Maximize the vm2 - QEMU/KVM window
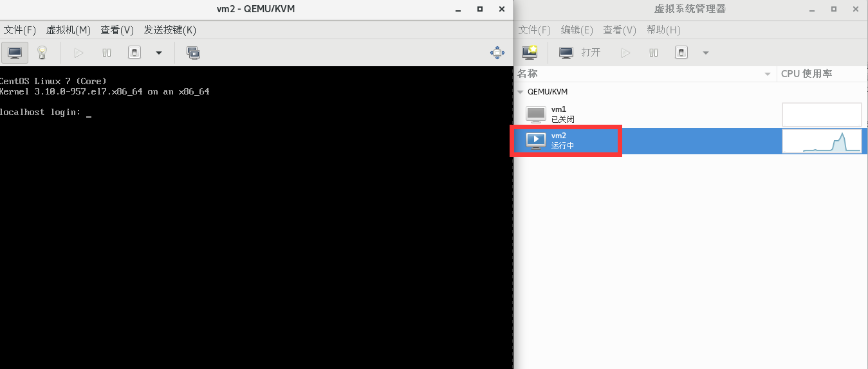The image size is (868, 369). pos(480,9)
